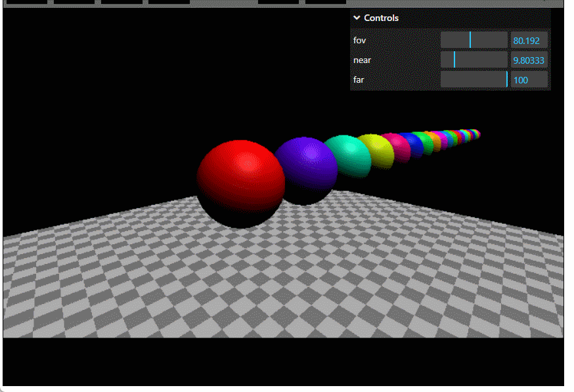Image resolution: width=574 pixels, height=392 pixels.
Task: Focus the near value field 9.80333
Action: click(529, 60)
